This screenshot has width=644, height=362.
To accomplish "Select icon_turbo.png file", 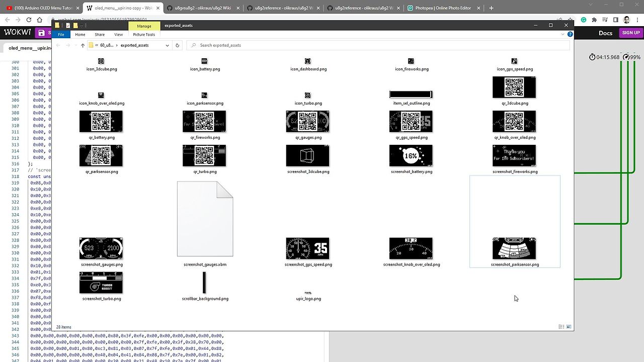I will tap(308, 99).
